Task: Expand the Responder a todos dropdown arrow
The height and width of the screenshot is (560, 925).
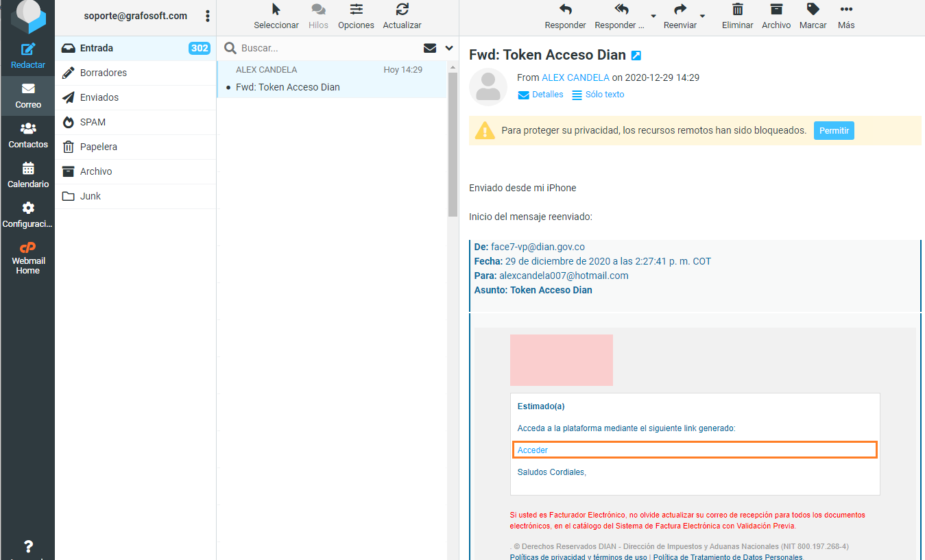Action: (x=653, y=16)
